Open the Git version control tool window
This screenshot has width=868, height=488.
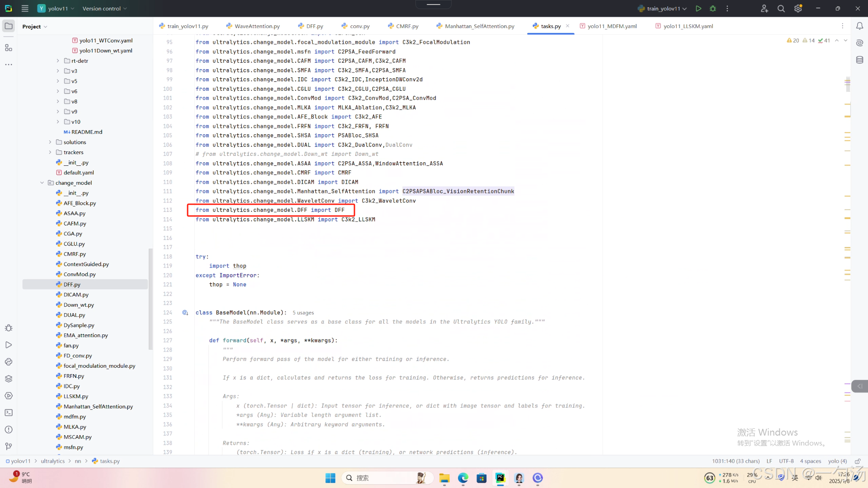tap(9, 446)
